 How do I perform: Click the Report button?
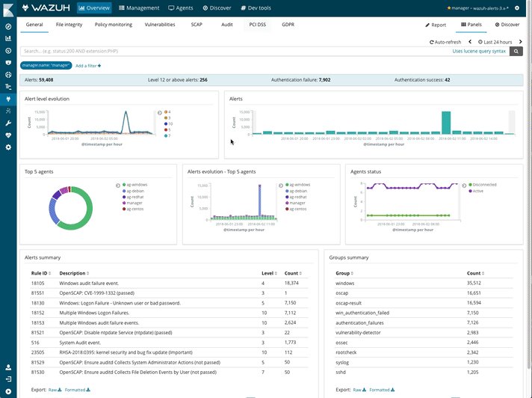[x=436, y=25]
